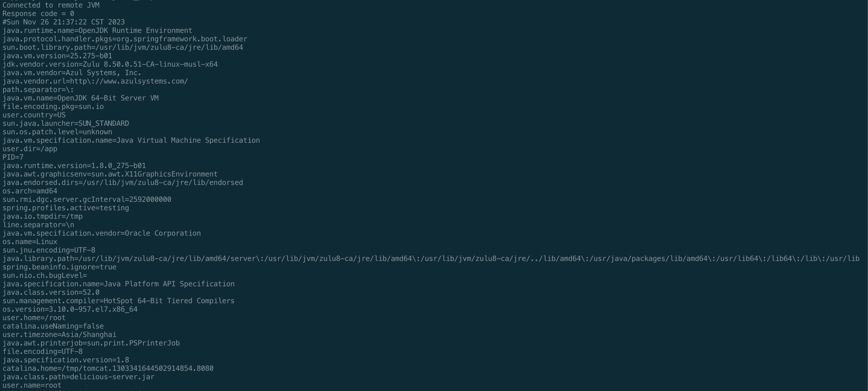
Task: Click the sun.java.launcher=SUN_STANDARD text
Action: point(66,123)
